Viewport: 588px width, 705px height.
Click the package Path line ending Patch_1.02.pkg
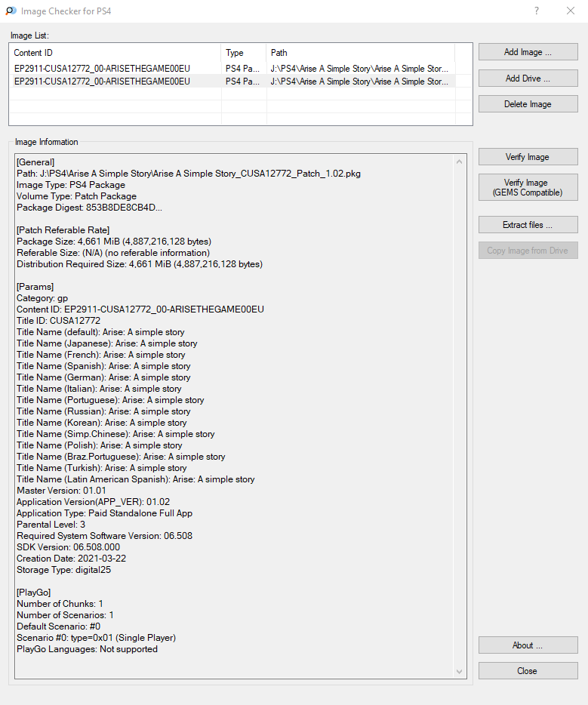point(189,174)
